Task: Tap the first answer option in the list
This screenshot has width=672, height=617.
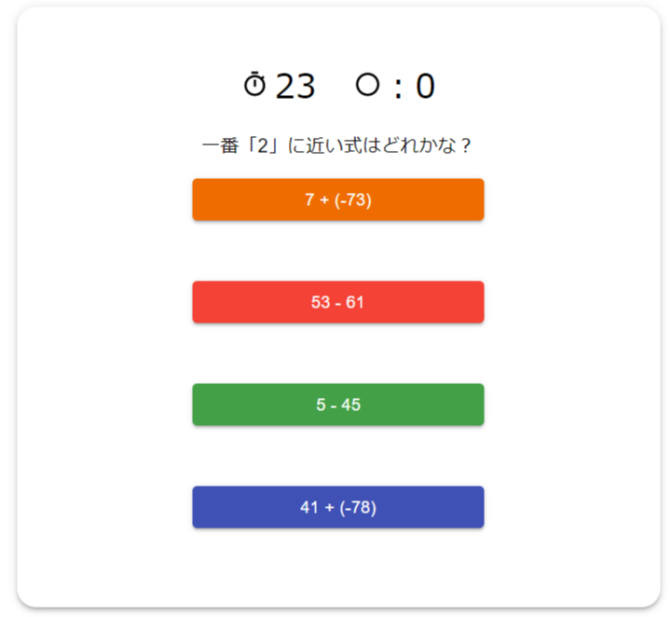Action: point(337,199)
